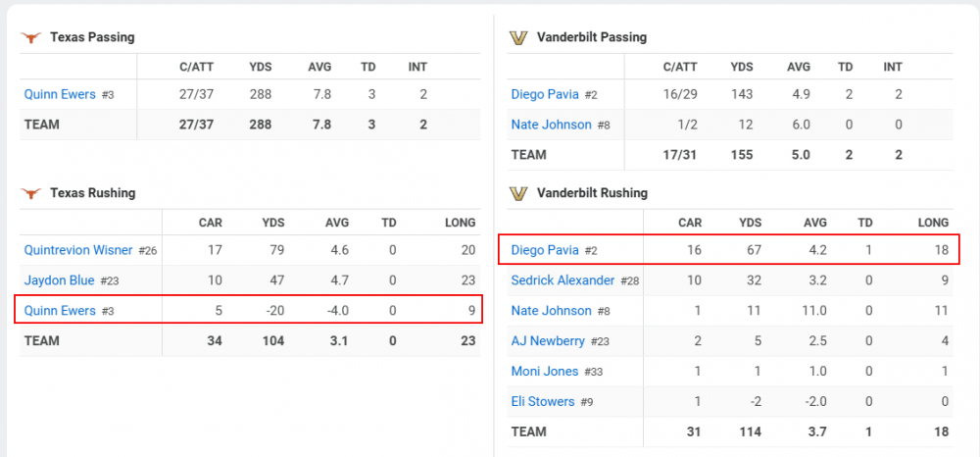Open Nate Johnson link in Vanderbilt Passing
The image size is (980, 457).
click(x=551, y=125)
